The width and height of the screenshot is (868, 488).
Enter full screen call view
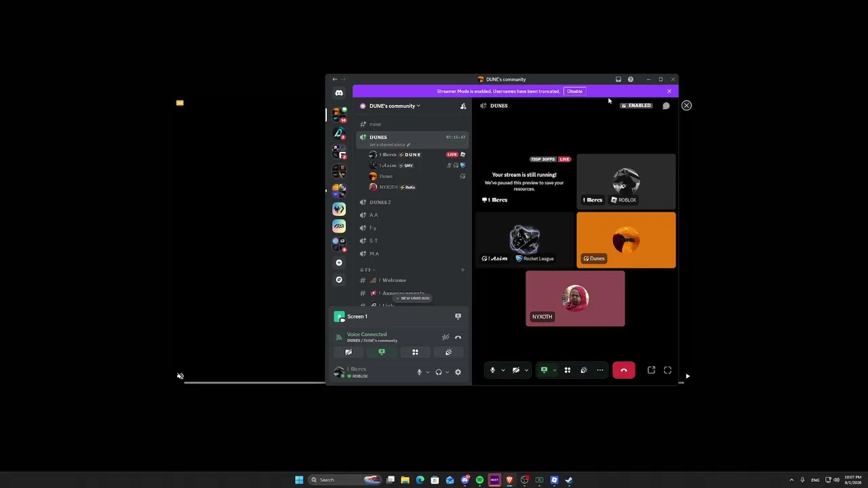(x=667, y=370)
